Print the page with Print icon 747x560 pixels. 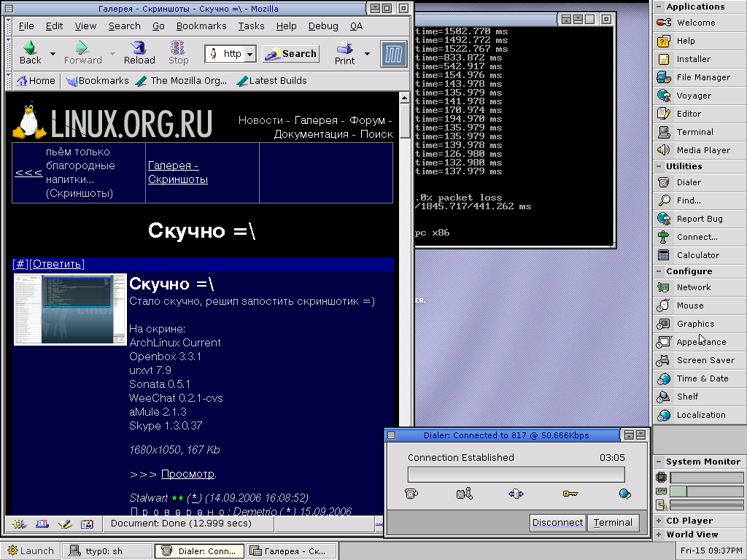(x=344, y=52)
